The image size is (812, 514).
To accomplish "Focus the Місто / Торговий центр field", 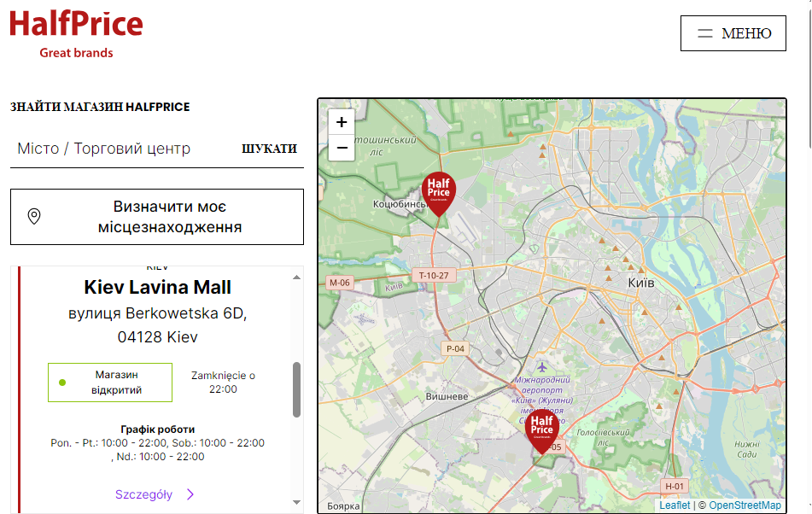I will pyautogui.click(x=120, y=149).
